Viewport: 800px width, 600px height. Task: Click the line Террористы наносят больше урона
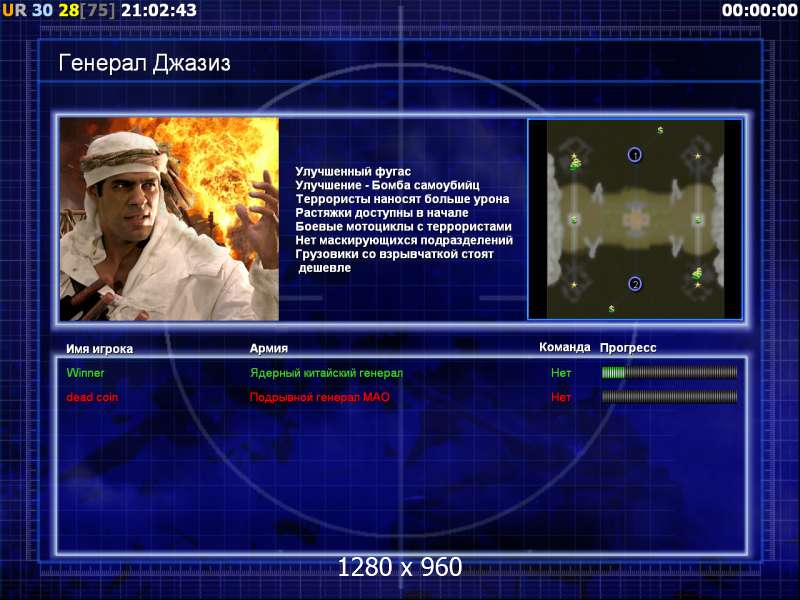tap(402, 199)
